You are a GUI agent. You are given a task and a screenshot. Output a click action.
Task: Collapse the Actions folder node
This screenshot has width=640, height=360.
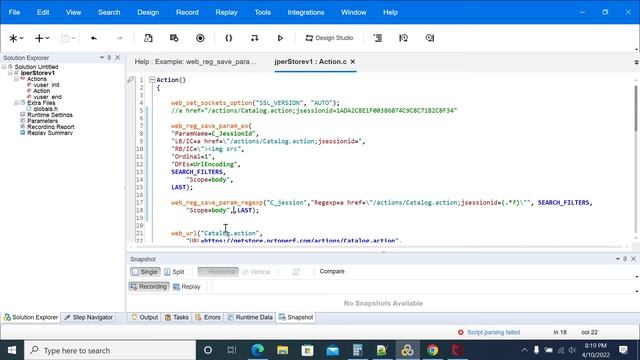[16, 79]
